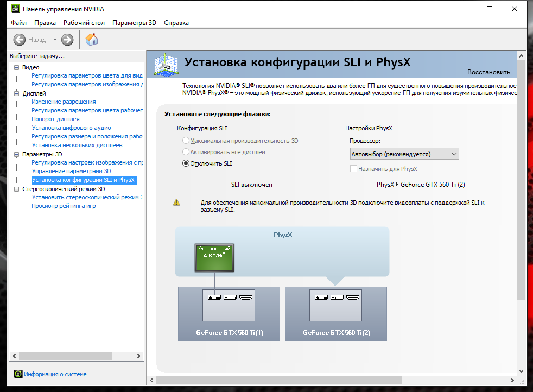Screen dimensions: 533x392
Task: Click HDMI port on GTX 560 Ti (1)
Action: tap(246, 298)
